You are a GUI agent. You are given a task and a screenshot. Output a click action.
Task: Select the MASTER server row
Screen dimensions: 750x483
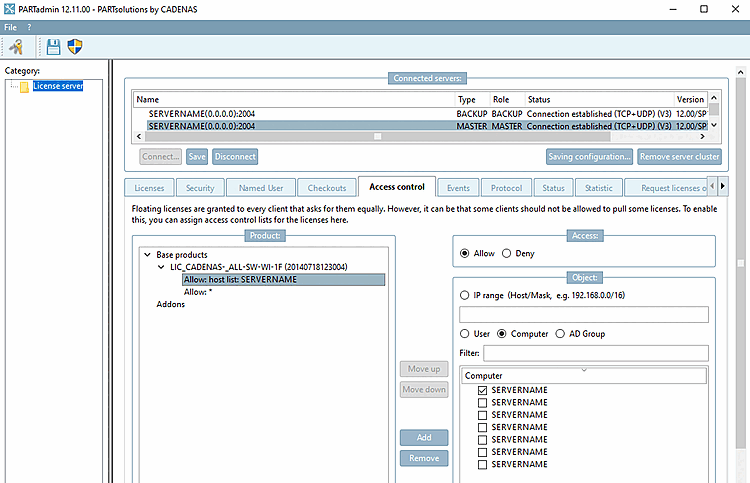tap(427, 126)
